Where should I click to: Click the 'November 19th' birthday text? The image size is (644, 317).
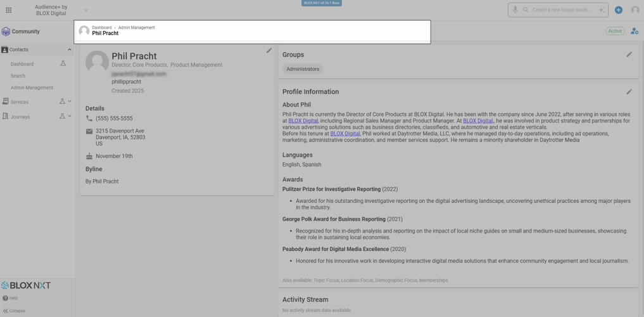[114, 156]
